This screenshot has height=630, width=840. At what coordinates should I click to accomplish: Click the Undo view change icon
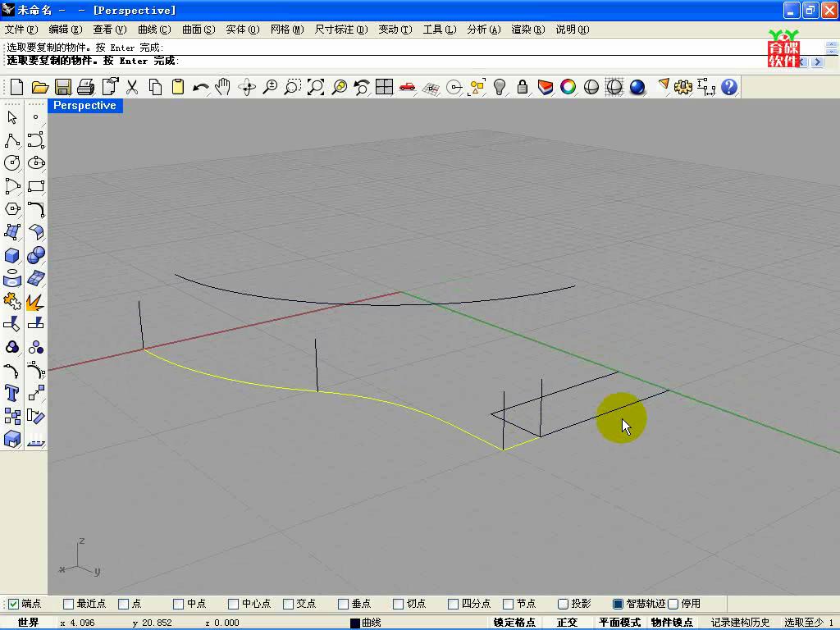tap(362, 87)
